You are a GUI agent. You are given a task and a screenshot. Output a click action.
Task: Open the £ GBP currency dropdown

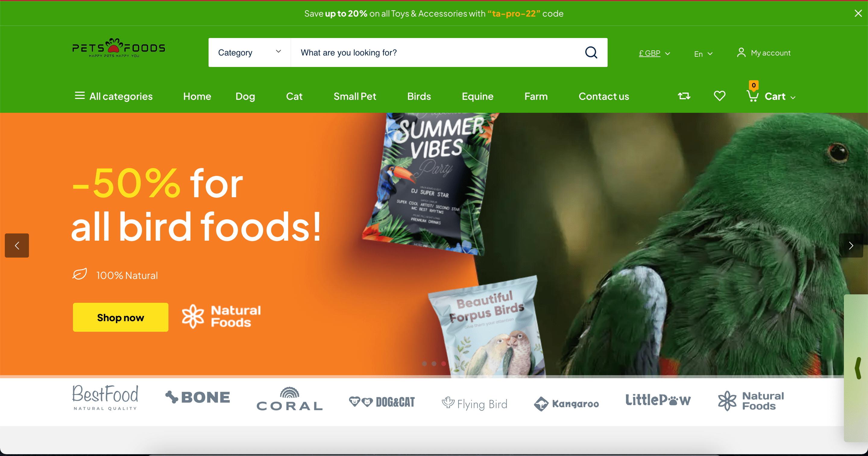(x=654, y=53)
